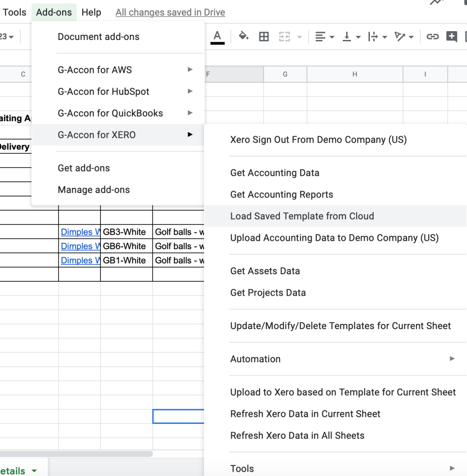Click the horizontal scrollbar at the bottom
The width and height of the screenshot is (467, 476).
click(76, 454)
